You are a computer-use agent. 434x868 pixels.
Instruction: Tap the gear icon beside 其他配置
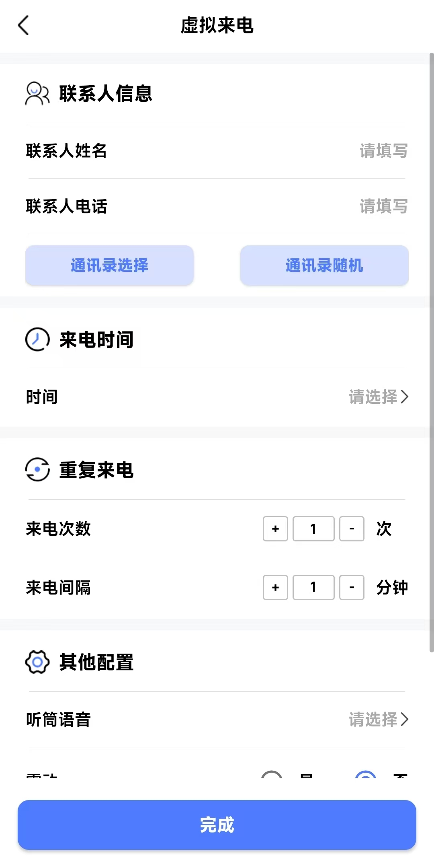[37, 662]
